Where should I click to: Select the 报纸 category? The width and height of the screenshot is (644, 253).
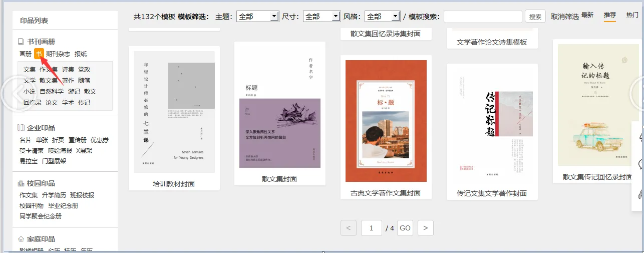coord(81,54)
